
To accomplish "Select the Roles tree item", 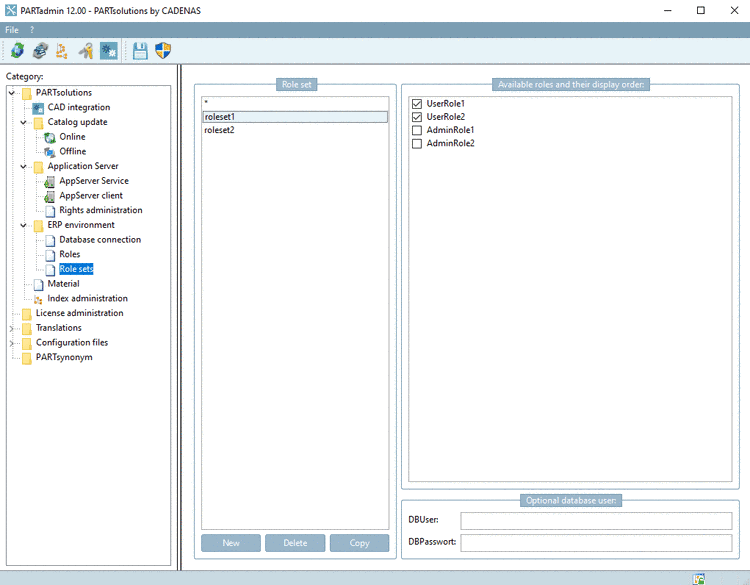I will (x=69, y=254).
